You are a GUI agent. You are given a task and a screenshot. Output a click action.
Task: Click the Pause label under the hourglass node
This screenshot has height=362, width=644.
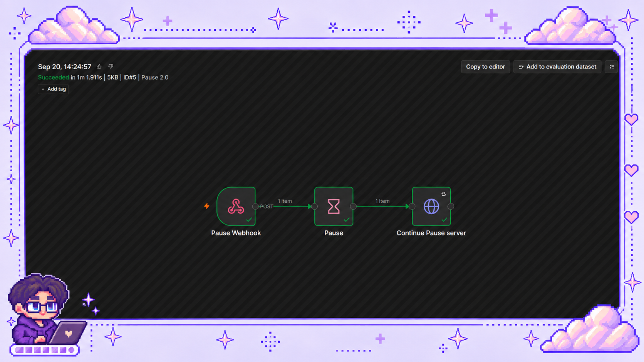pyautogui.click(x=334, y=233)
